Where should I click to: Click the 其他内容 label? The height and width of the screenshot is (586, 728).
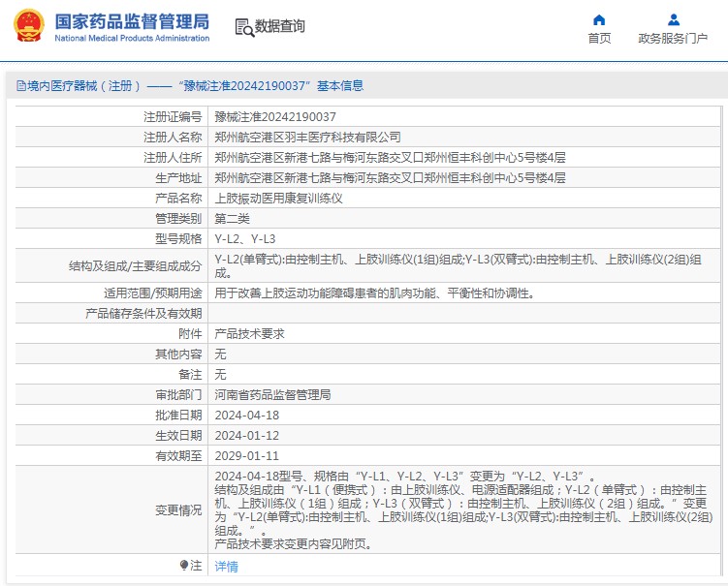[178, 355]
